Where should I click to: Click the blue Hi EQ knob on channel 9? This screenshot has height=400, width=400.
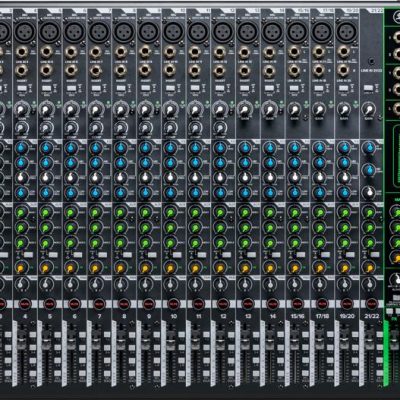coord(145,148)
